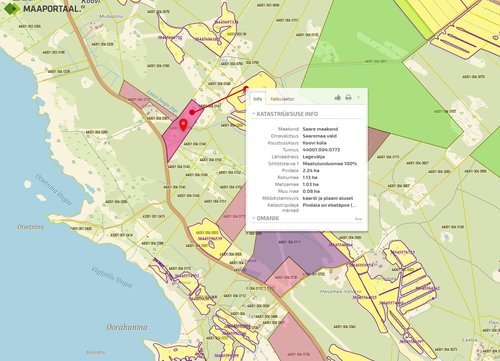
Task: Click the red dot on the pink parcel
Action: tap(192, 112)
